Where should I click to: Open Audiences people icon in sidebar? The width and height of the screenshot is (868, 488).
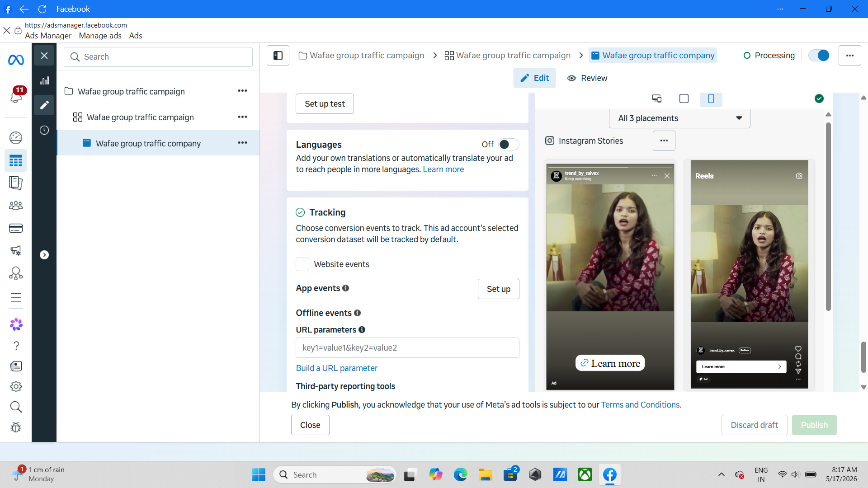[x=16, y=206]
